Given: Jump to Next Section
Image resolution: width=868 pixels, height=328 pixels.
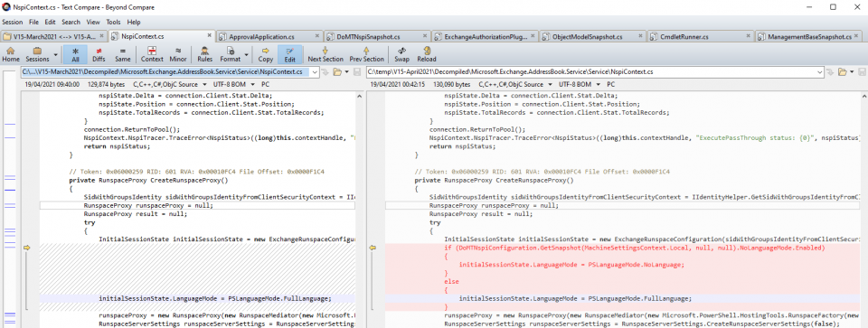Looking at the screenshot, I should [325, 54].
